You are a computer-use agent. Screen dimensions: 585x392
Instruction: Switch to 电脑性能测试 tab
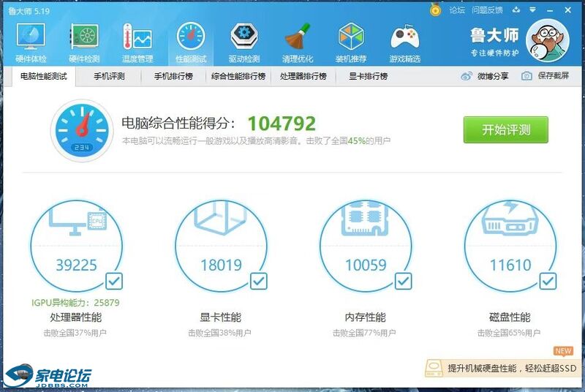(44, 77)
